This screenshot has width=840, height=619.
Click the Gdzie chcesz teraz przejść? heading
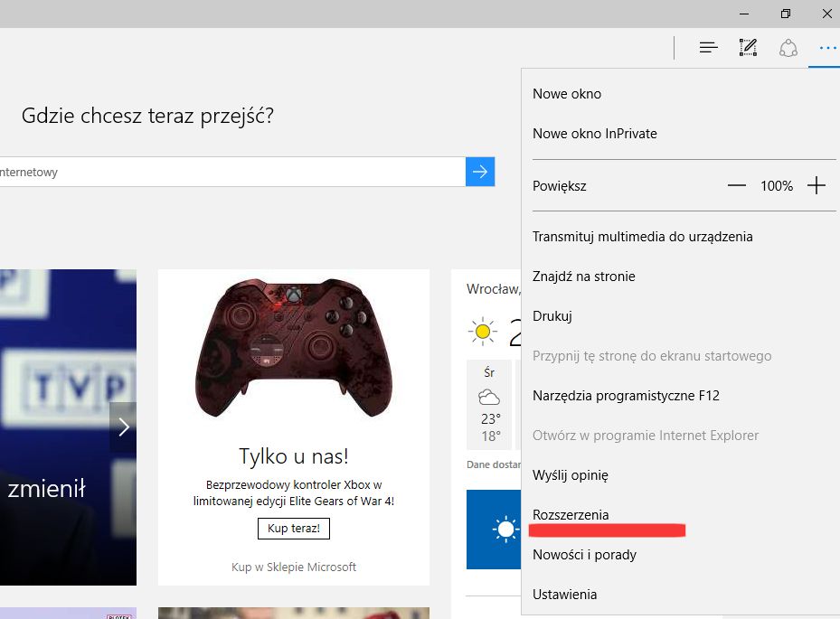(148, 116)
